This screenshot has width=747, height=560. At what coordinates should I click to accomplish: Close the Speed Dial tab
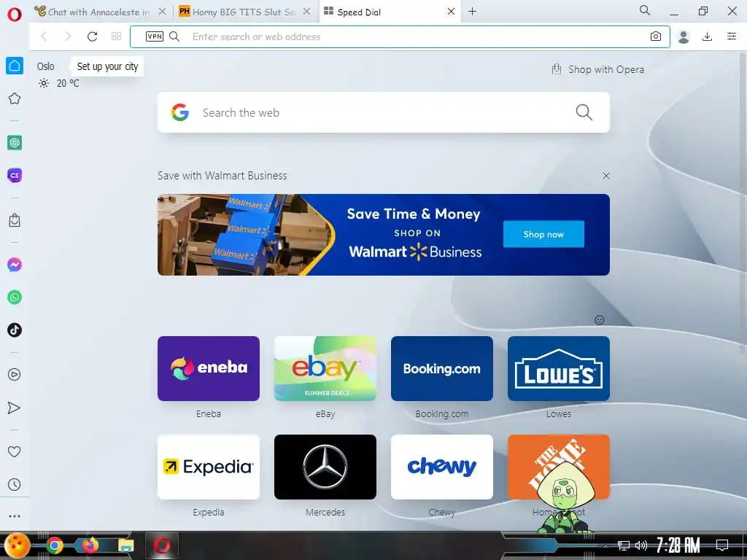coord(451,12)
